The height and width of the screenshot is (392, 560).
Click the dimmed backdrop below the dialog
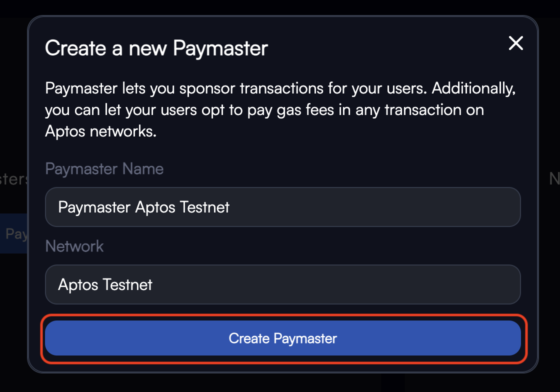(280, 382)
